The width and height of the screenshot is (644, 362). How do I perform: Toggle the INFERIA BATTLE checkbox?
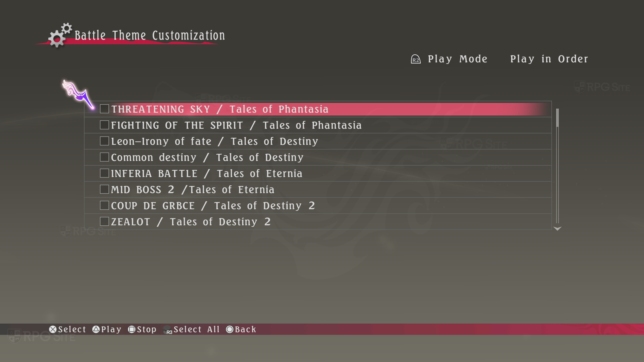104,173
